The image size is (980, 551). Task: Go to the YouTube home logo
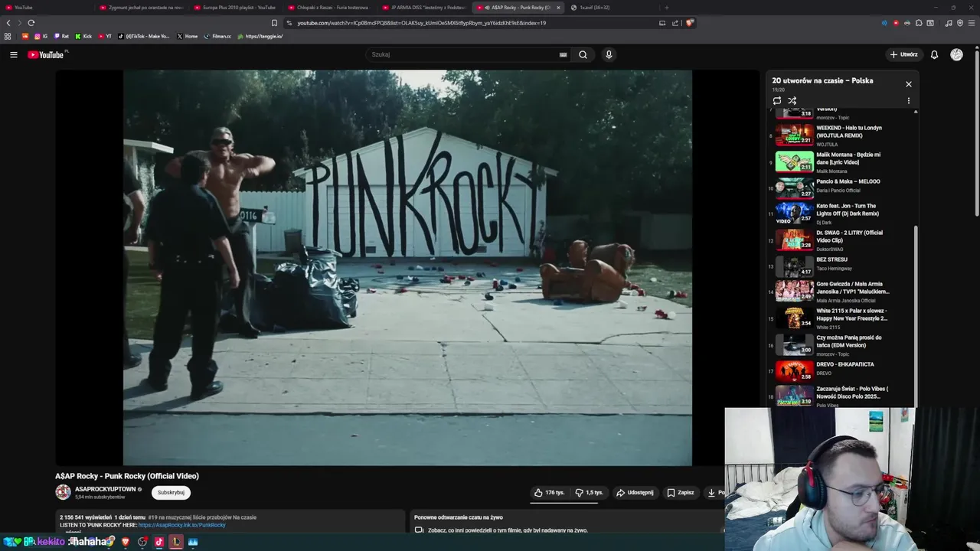point(46,54)
